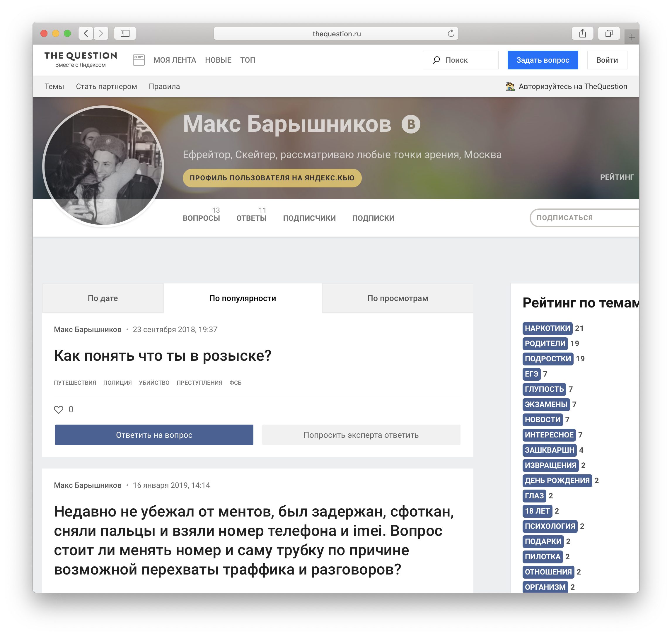This screenshot has width=672, height=636.
Task: Click Ответить на вопрос button
Action: point(154,435)
